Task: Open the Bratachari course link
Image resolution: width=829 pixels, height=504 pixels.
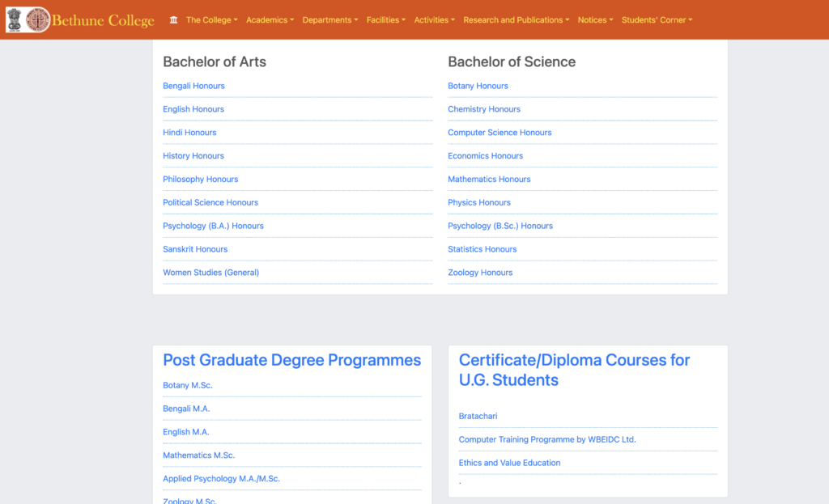Action: pyautogui.click(x=478, y=416)
